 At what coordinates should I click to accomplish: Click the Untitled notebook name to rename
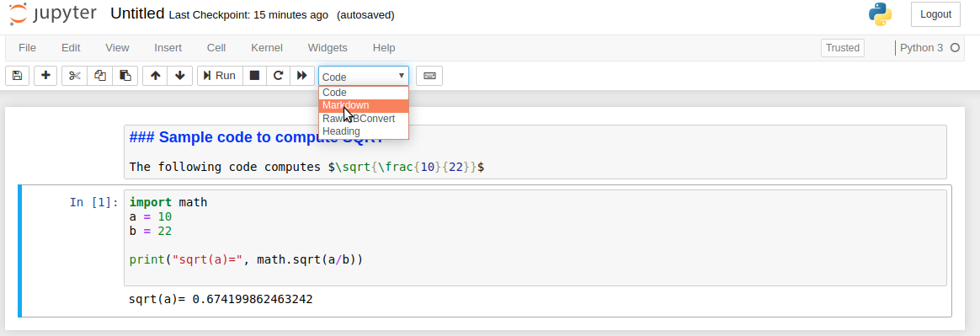coord(137,13)
